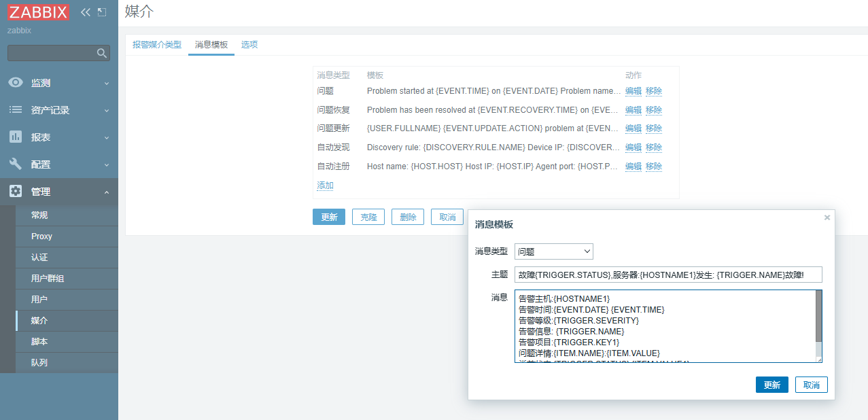Screen dimensions: 868x420
Task: Click the gear icon for 管理
Action: pos(16,192)
